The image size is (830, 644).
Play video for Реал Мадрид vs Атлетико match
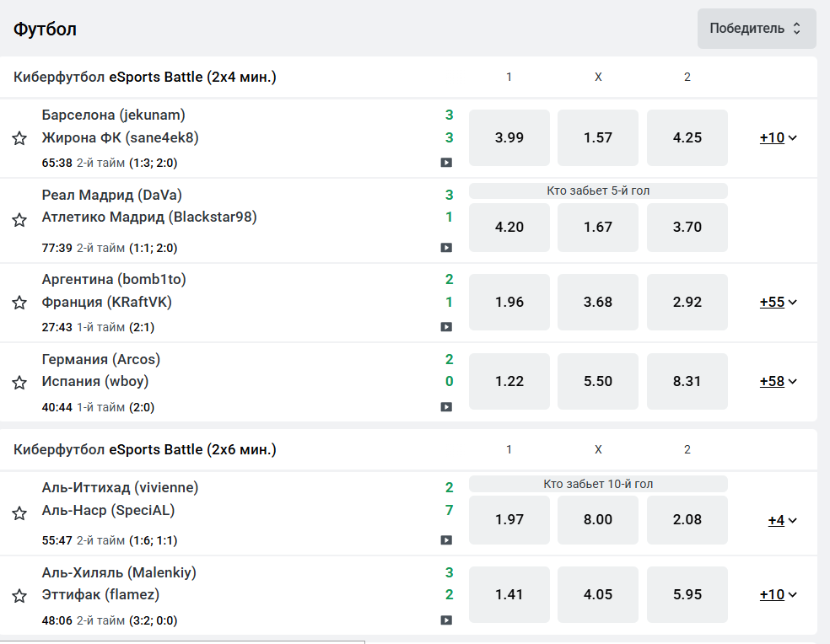click(x=446, y=248)
